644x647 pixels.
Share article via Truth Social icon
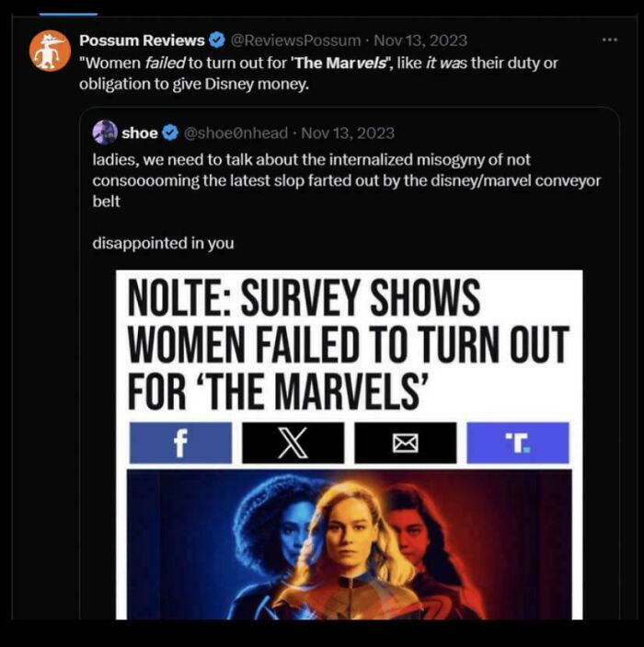point(517,444)
